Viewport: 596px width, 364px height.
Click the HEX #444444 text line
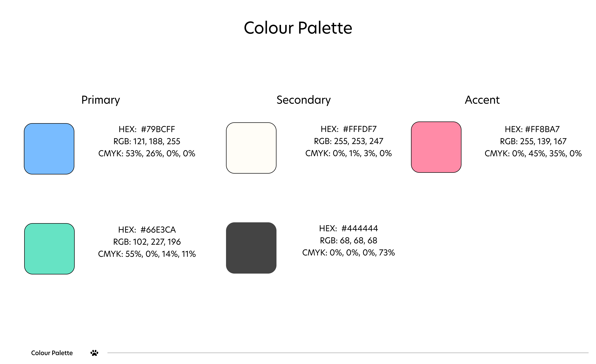click(x=348, y=228)
